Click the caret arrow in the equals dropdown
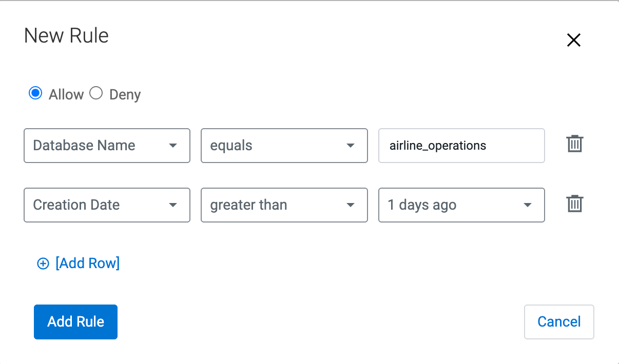 [351, 146]
